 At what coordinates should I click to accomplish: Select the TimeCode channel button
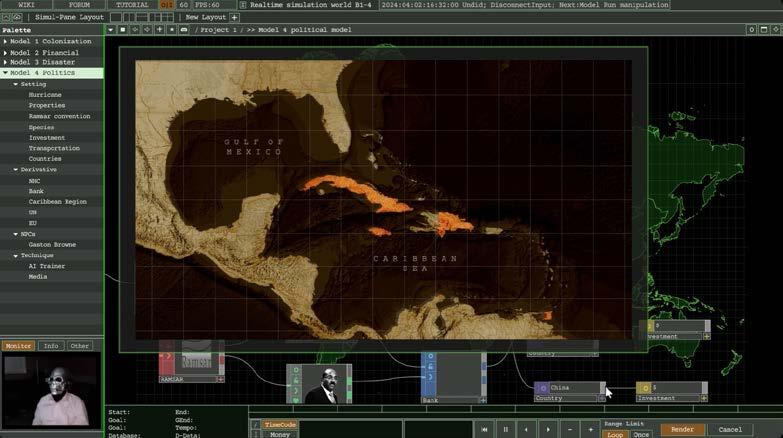click(280, 425)
